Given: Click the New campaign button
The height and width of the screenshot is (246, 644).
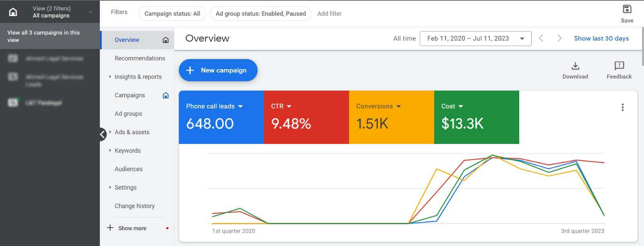Looking at the screenshot, I should coord(218,70).
